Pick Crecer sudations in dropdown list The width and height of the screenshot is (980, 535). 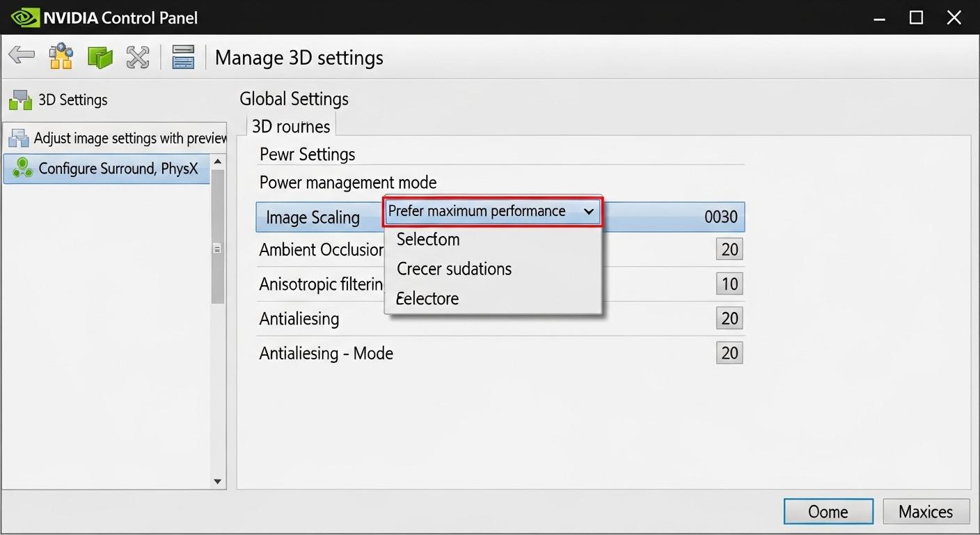point(454,269)
